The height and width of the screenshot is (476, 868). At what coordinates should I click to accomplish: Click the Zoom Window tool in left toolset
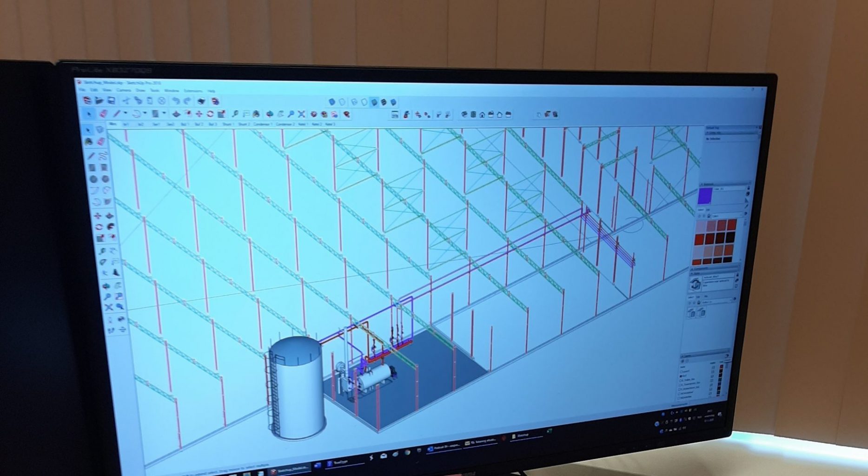(x=120, y=296)
